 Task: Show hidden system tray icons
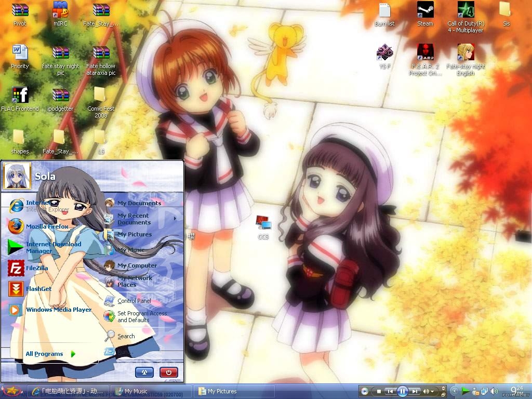(454, 391)
